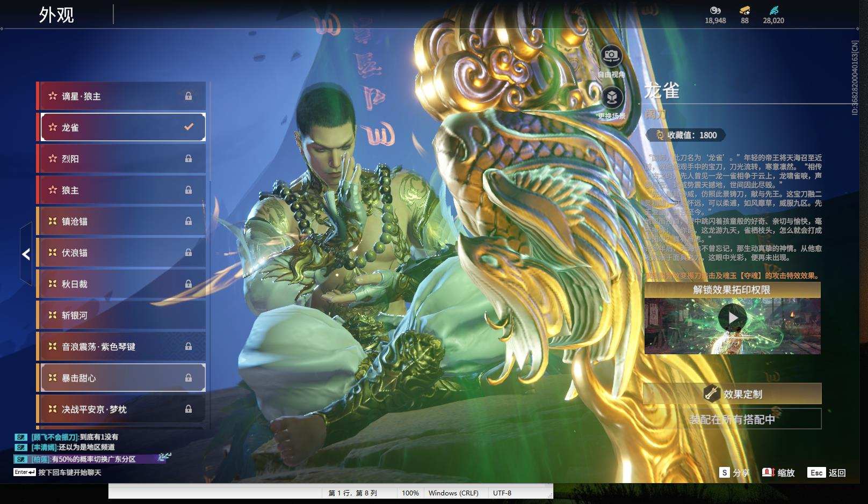Click the 第 1 行, 第 8 列 status in Notepad

[x=353, y=493]
